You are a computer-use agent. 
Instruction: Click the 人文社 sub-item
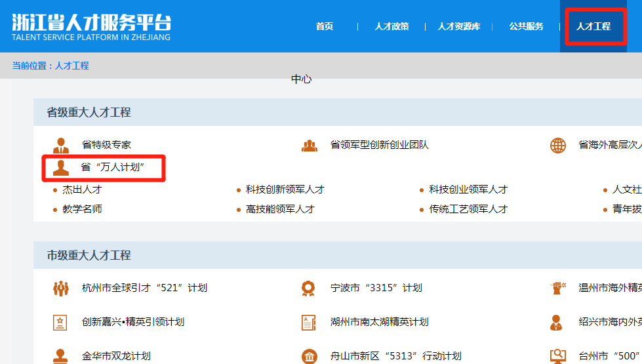[x=627, y=190]
